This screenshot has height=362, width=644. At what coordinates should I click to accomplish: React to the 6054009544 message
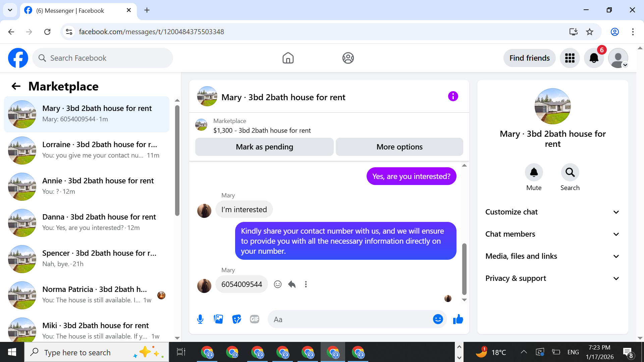(x=278, y=284)
